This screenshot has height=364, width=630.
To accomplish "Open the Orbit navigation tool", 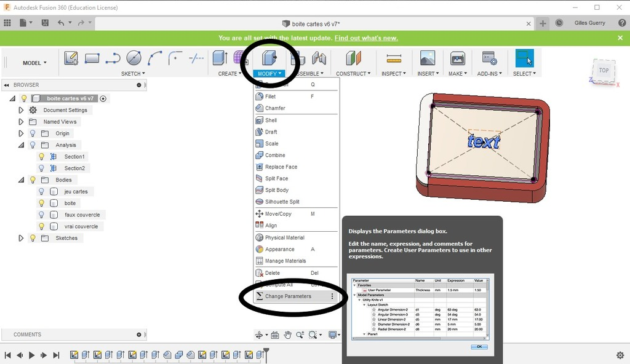I will coord(259,334).
